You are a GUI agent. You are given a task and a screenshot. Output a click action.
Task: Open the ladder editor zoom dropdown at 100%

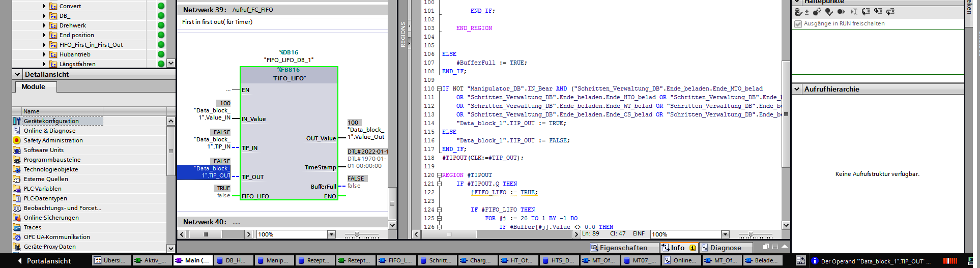click(332, 234)
